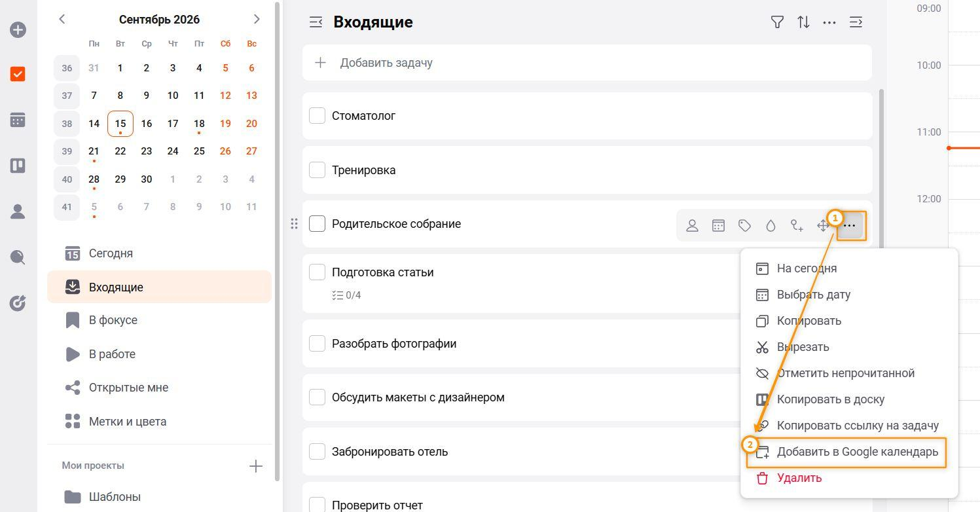Complete the Подготовка статьи task
The height and width of the screenshot is (512, 980).
pyautogui.click(x=317, y=272)
